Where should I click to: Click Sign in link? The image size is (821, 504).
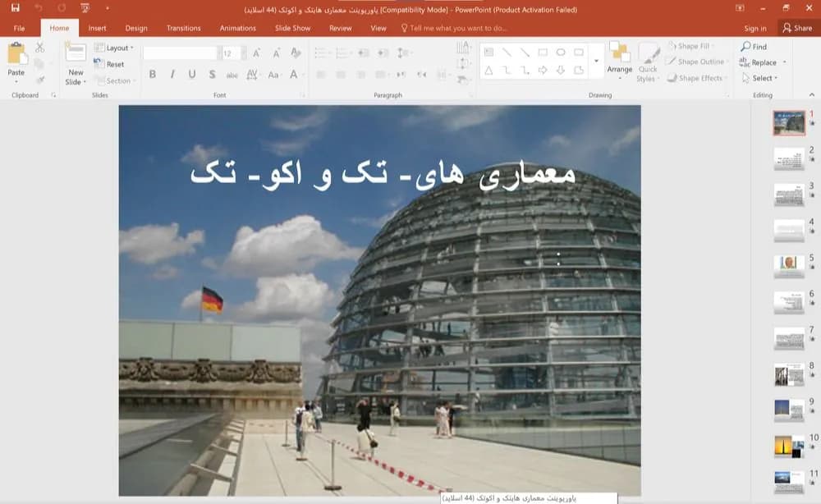pos(755,28)
